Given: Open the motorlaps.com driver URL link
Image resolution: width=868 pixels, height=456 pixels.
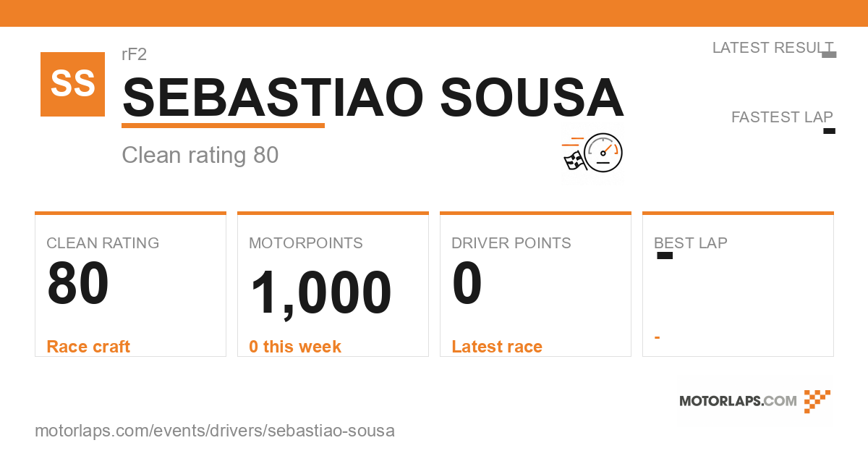Looking at the screenshot, I should click(x=215, y=431).
